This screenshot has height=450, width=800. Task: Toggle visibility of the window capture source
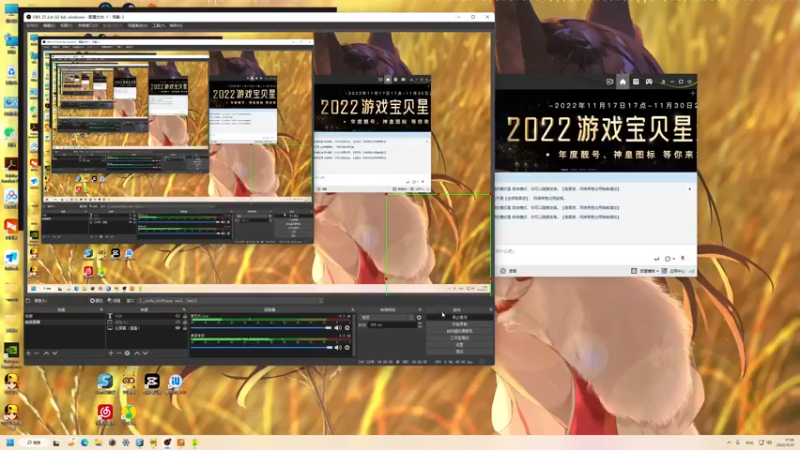tap(178, 322)
